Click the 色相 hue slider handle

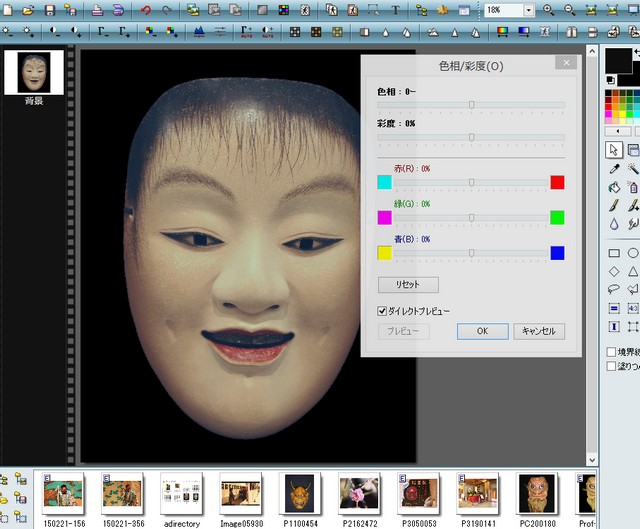[x=471, y=104]
